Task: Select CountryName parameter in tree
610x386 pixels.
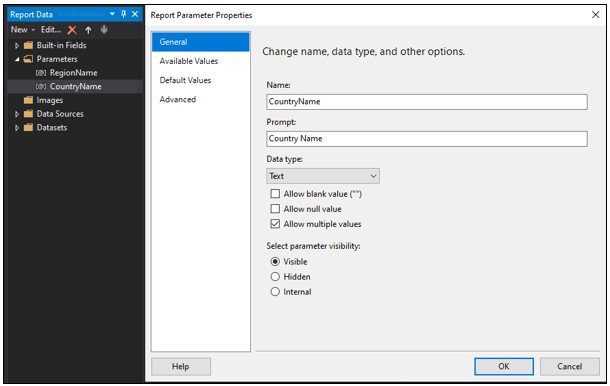Action: (x=75, y=86)
